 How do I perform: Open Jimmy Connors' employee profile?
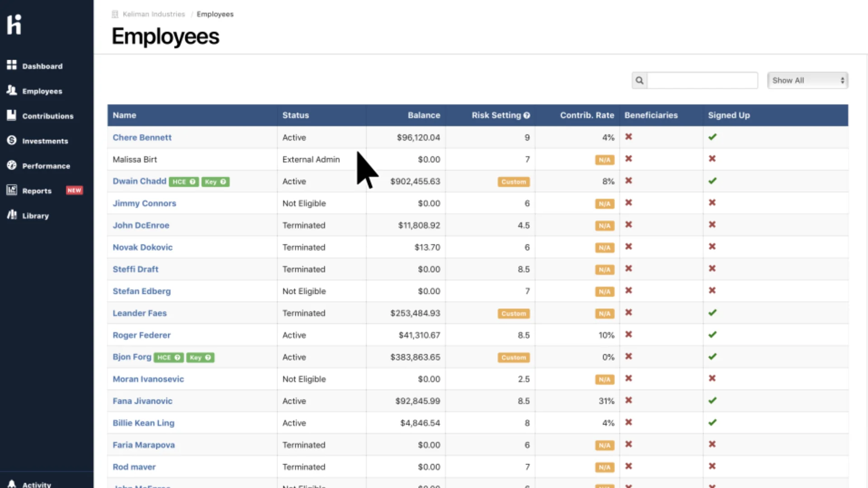pyautogui.click(x=144, y=203)
